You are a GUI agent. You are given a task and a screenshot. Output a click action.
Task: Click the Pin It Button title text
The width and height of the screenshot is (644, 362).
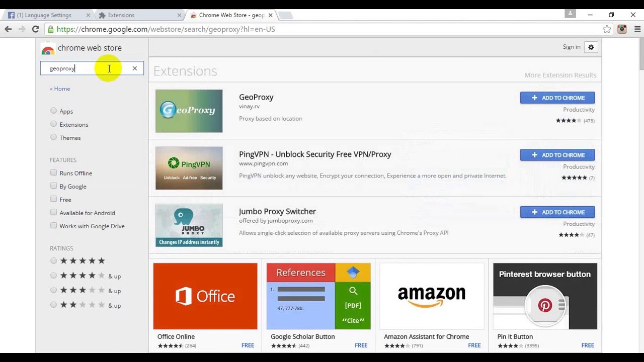pyautogui.click(x=515, y=337)
